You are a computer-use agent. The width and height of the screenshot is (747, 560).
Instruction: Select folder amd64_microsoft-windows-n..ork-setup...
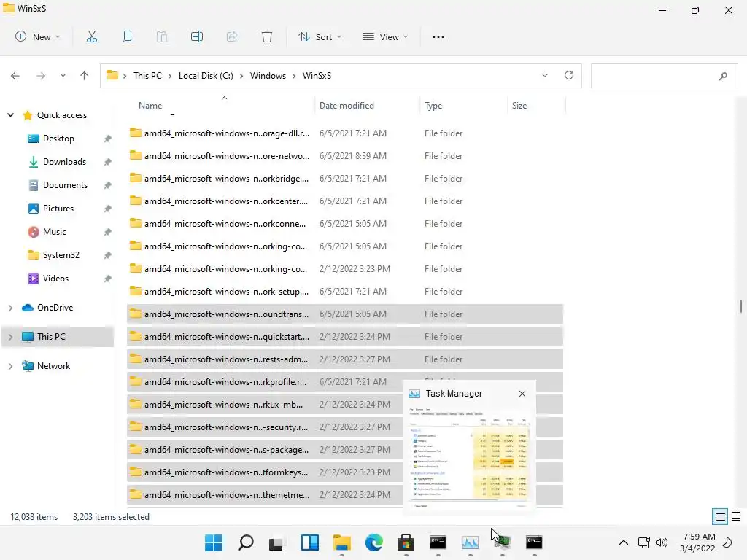[x=345, y=292]
